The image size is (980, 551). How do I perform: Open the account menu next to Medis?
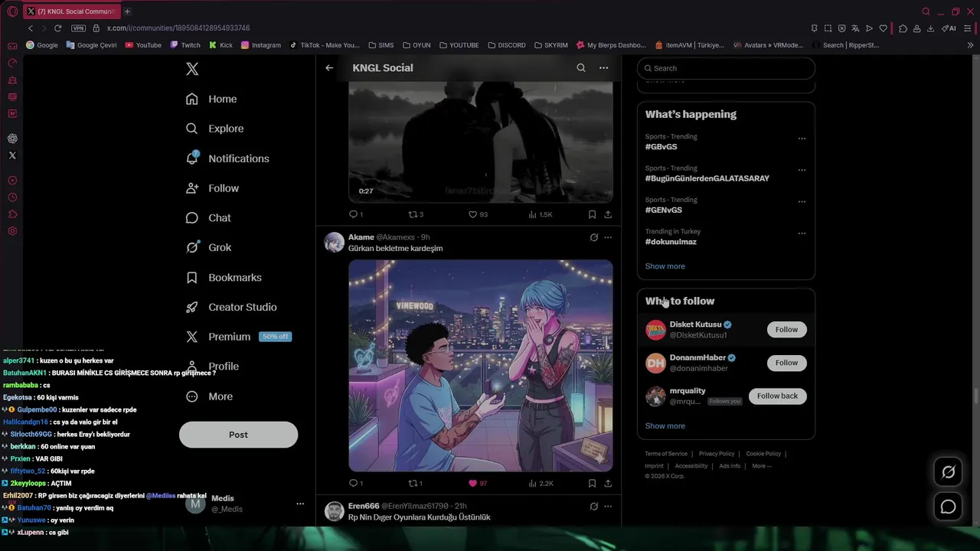(x=300, y=504)
